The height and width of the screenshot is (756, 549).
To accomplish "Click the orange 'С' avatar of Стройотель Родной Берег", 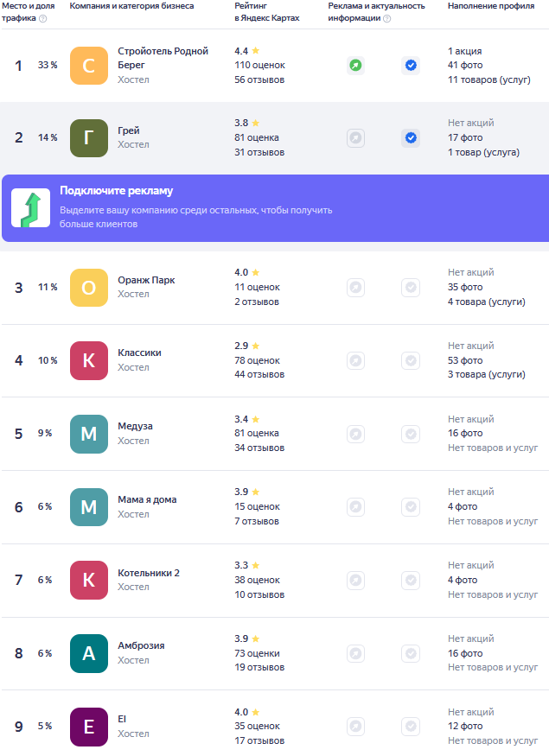I will [89, 66].
